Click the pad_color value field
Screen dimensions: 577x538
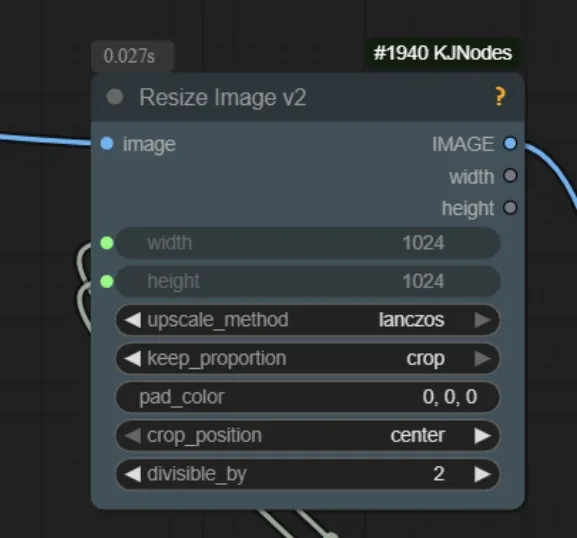(x=308, y=397)
